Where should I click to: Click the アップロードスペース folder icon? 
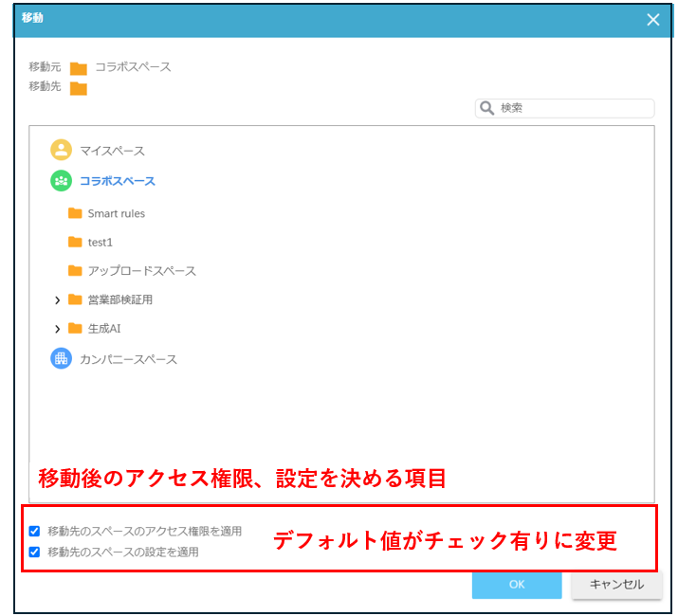[x=75, y=271]
